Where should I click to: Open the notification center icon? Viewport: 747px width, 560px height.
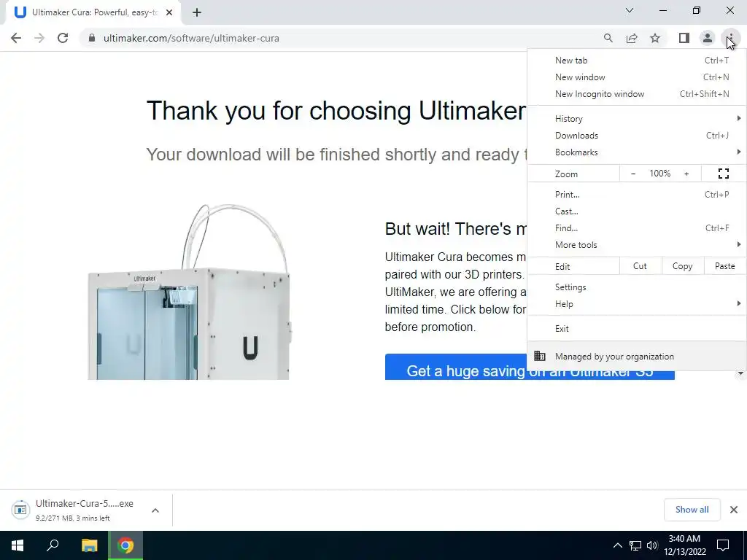tap(723, 545)
